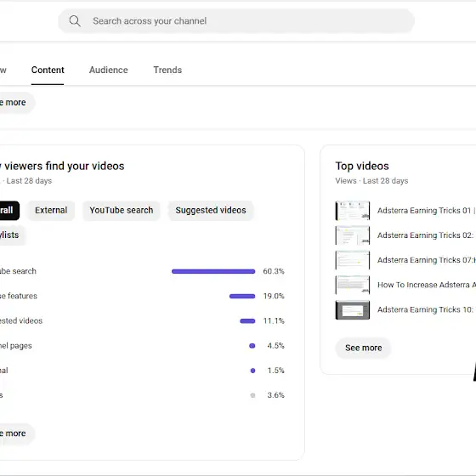Open Adsterra Earning Tricks 01 thumbnail

pos(353,211)
